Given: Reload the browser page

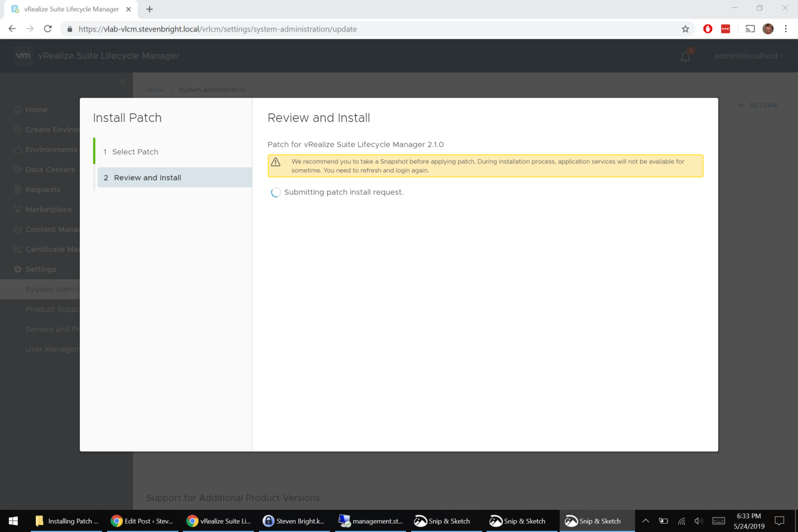Looking at the screenshot, I should tap(48, 29).
